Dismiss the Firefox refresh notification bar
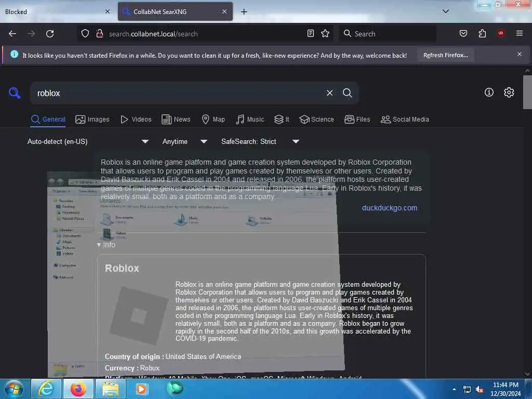Image resolution: width=532 pixels, height=399 pixels. click(520, 54)
